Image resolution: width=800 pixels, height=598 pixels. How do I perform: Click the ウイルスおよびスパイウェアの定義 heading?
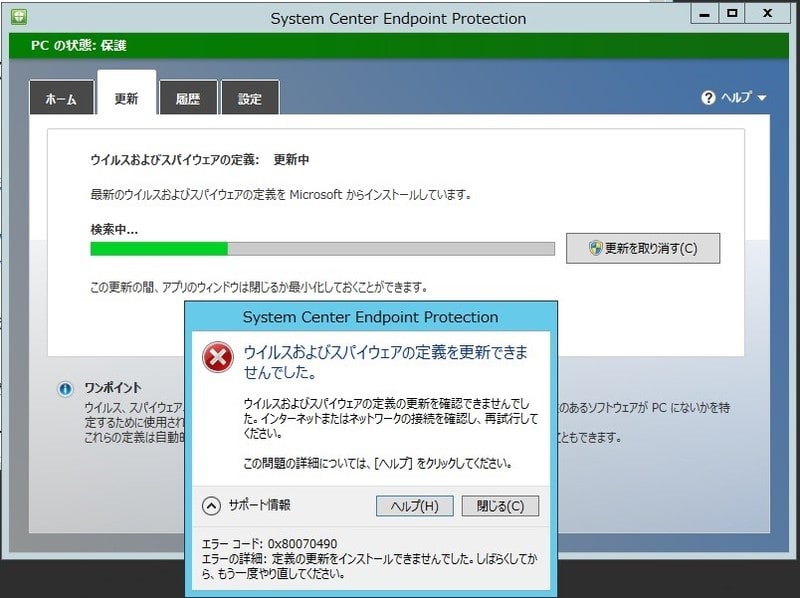[x=175, y=160]
